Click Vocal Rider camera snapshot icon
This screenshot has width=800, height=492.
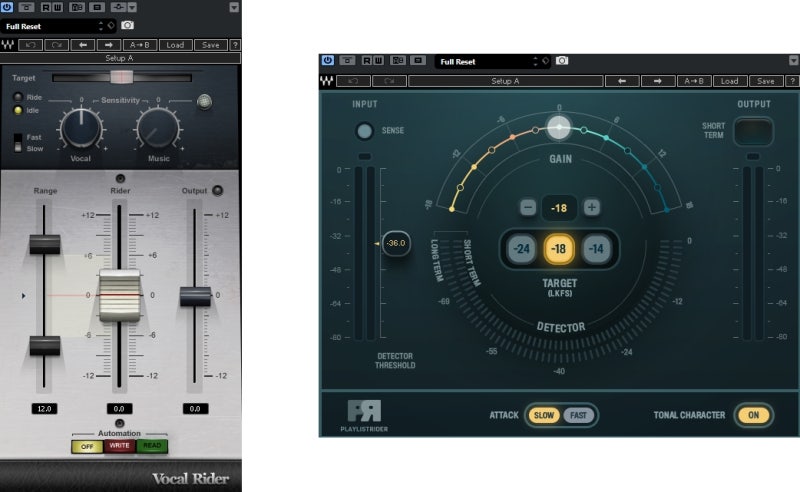[128, 25]
